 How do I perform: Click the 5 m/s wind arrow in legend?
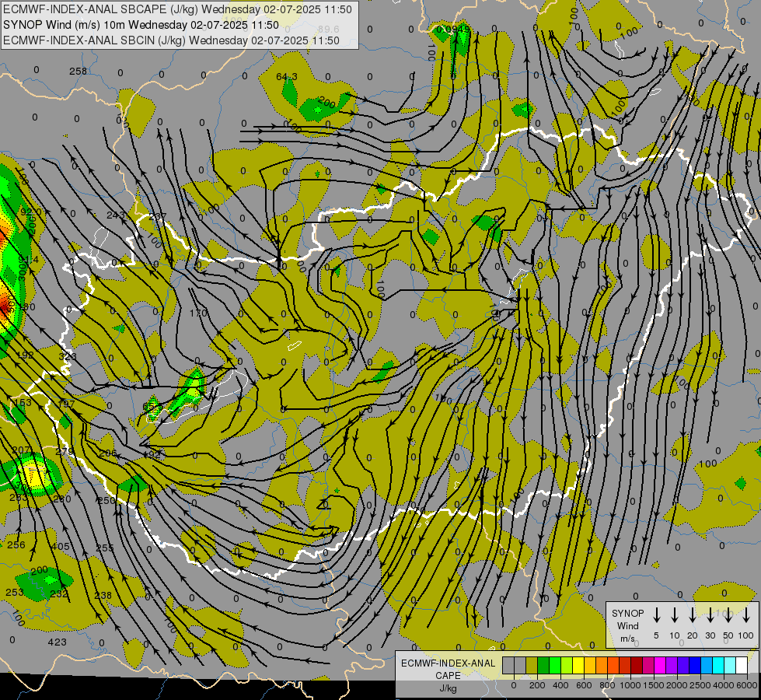coord(656,615)
